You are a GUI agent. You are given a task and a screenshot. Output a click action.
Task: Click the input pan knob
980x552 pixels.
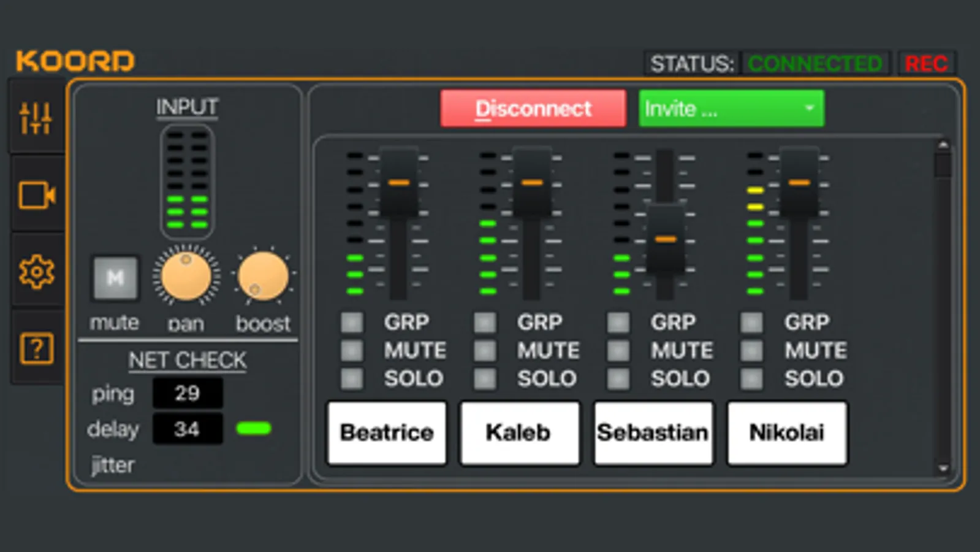coord(186,275)
